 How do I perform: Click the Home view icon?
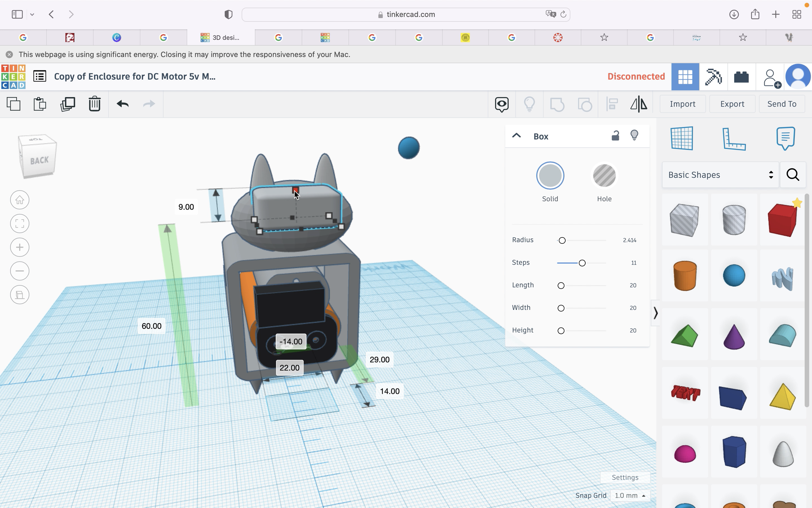(x=20, y=200)
